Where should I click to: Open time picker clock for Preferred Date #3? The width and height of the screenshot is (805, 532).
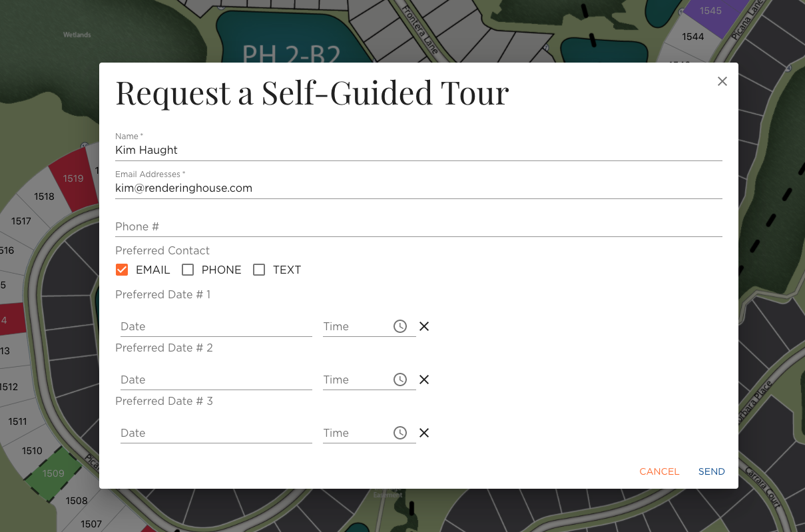[x=400, y=433]
